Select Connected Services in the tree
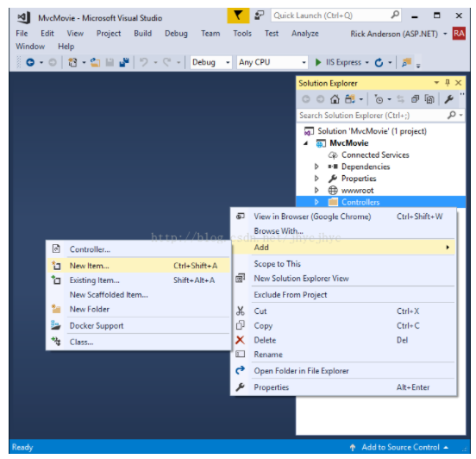The height and width of the screenshot is (459, 476). [375, 155]
